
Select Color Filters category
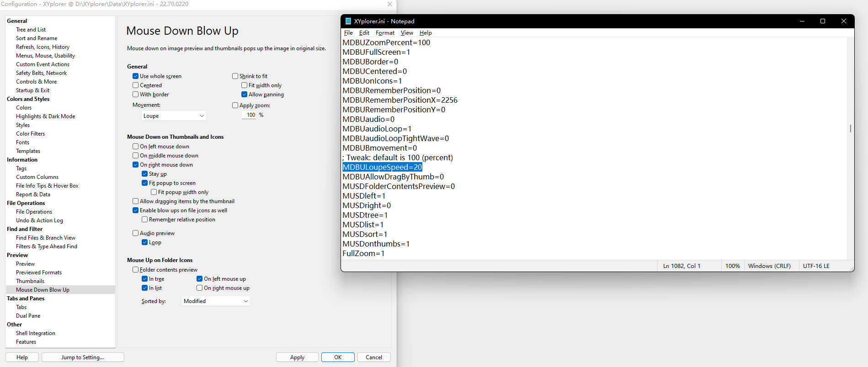pos(30,134)
